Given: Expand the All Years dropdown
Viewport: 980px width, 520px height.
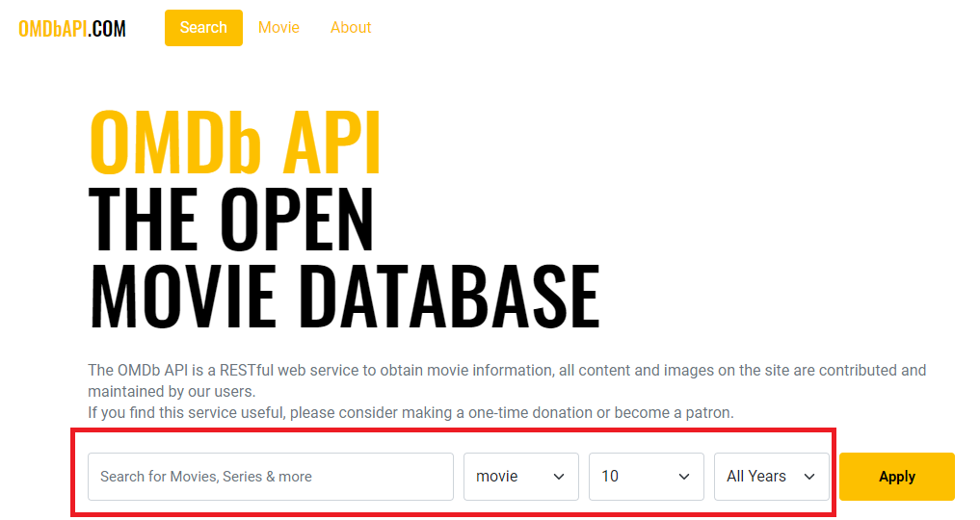Looking at the screenshot, I should [x=772, y=477].
